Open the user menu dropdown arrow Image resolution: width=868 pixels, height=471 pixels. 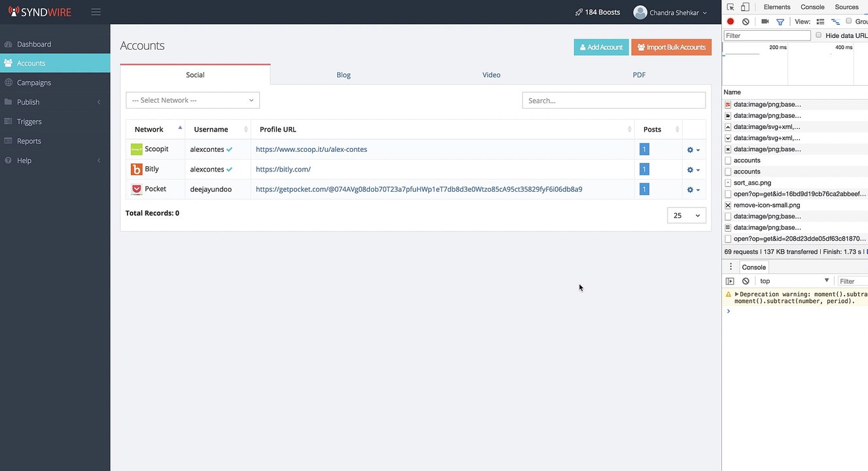pyautogui.click(x=704, y=13)
